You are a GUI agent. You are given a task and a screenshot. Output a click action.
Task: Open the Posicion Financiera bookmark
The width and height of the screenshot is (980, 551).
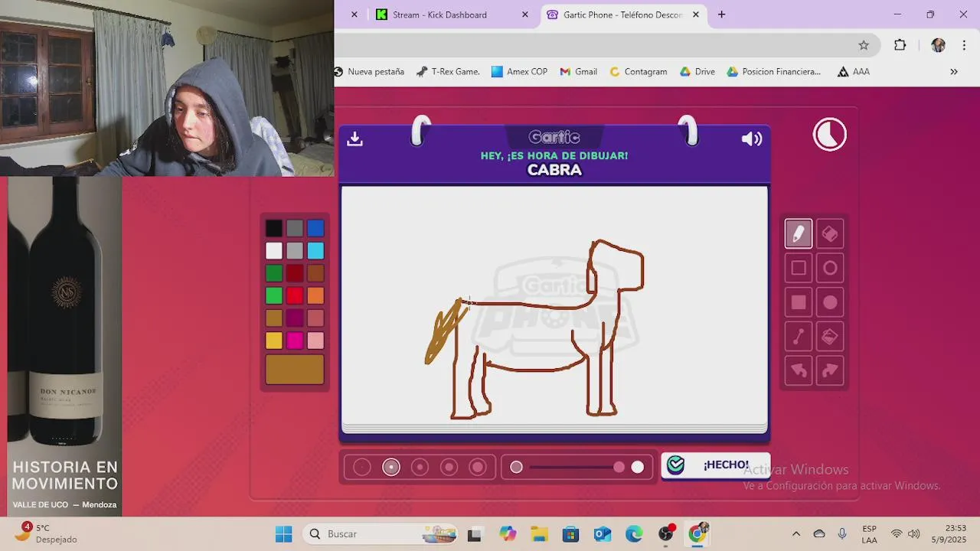(x=773, y=71)
